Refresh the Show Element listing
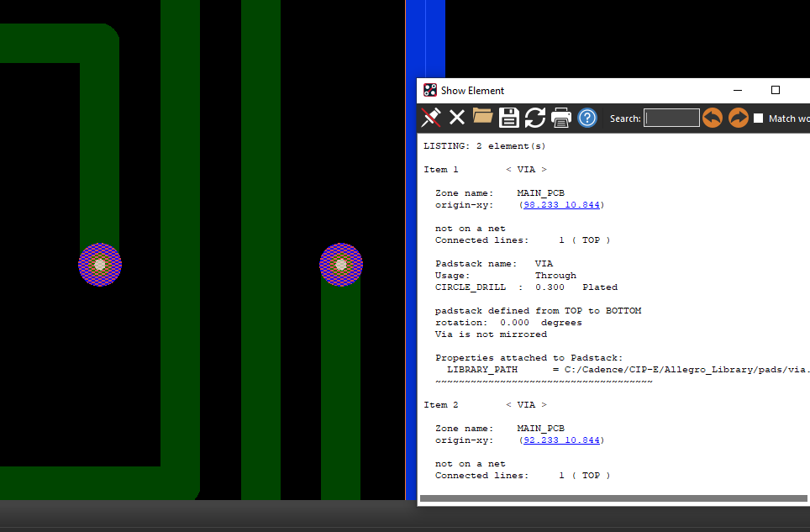810x532 pixels. coord(535,118)
